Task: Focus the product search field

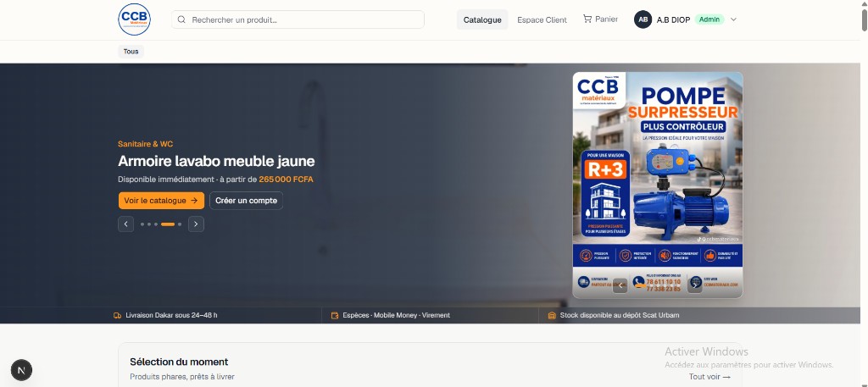Action: [x=298, y=20]
